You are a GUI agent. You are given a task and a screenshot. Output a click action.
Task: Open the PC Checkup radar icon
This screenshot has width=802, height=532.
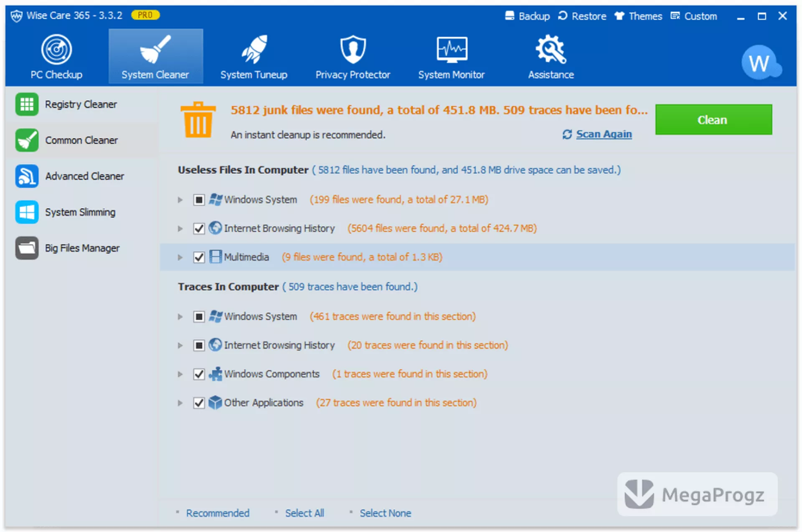point(56,49)
